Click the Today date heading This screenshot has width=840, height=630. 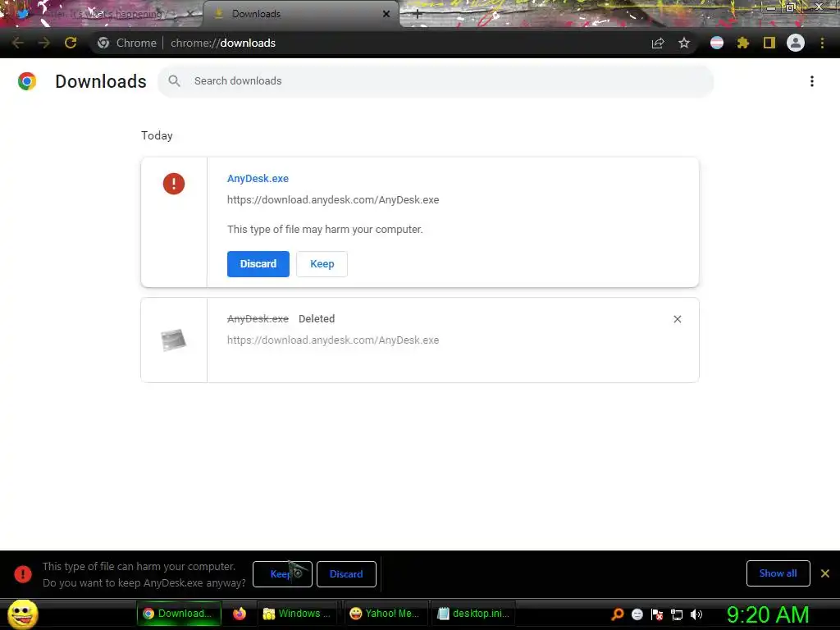coord(157,135)
